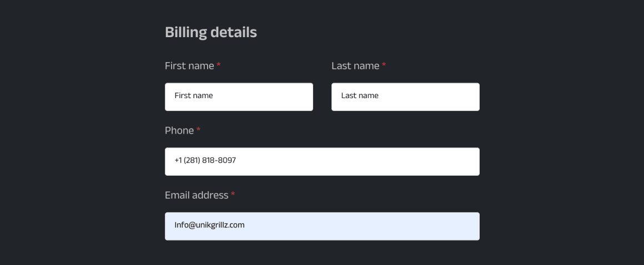Click the Last name placeholder text
The image size is (644, 265).
coord(360,95)
